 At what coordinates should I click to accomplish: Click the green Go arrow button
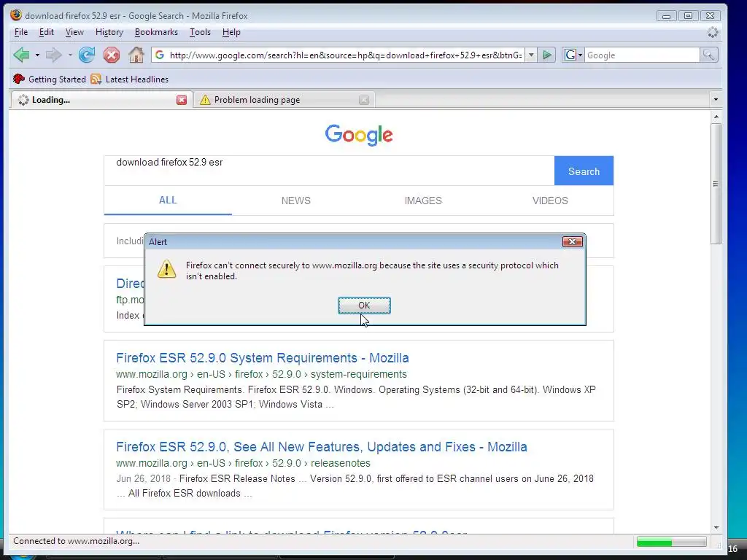click(x=547, y=55)
